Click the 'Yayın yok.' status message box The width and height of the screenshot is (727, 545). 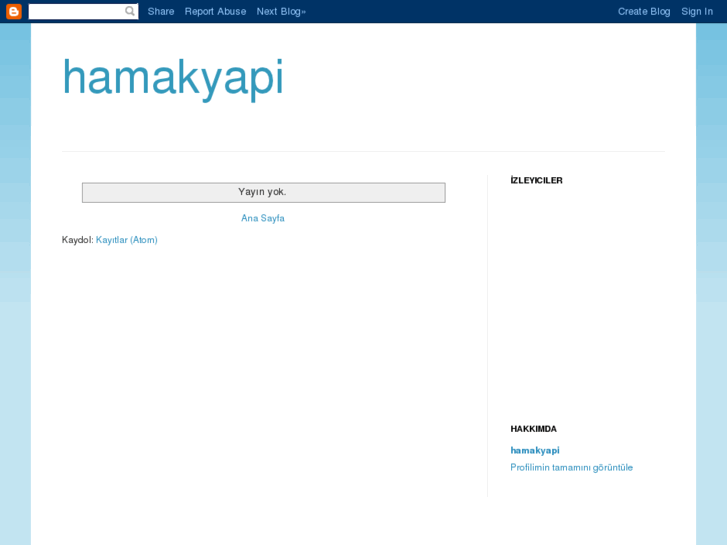click(263, 192)
